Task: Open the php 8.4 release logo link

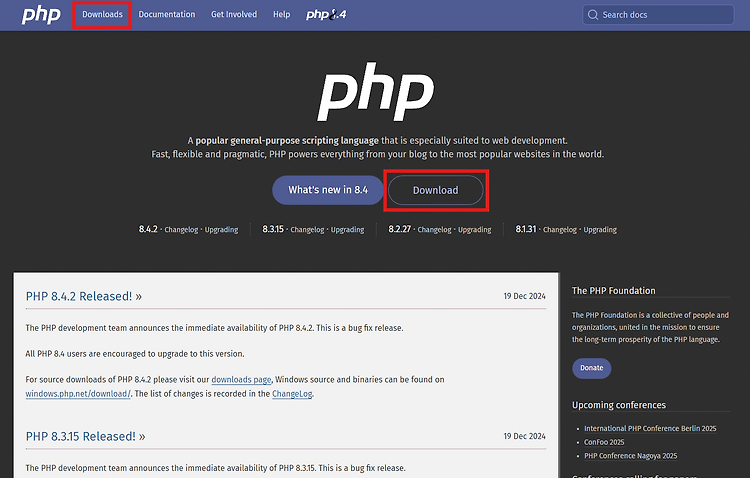Action: point(326,14)
